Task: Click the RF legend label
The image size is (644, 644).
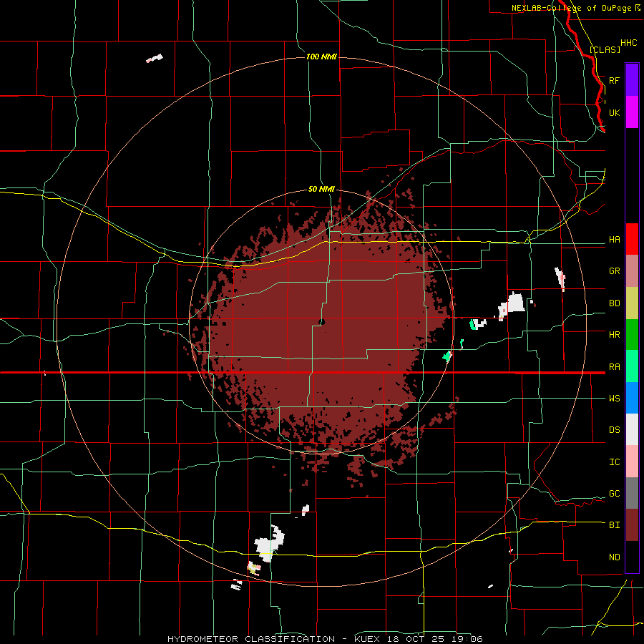Action: click(614, 80)
